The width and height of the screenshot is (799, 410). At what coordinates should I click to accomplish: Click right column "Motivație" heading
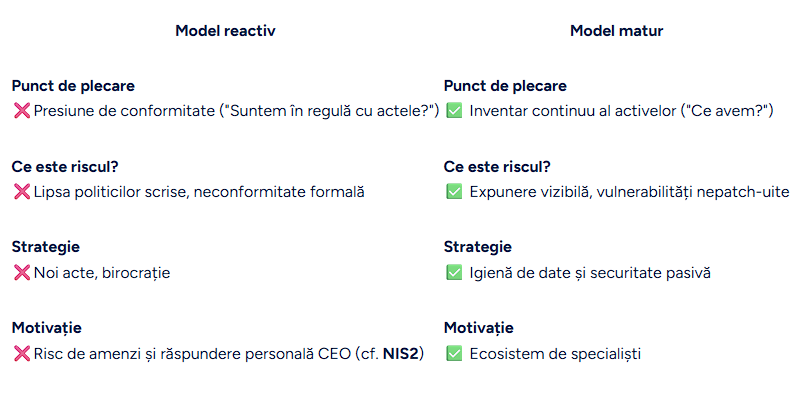[478, 327]
